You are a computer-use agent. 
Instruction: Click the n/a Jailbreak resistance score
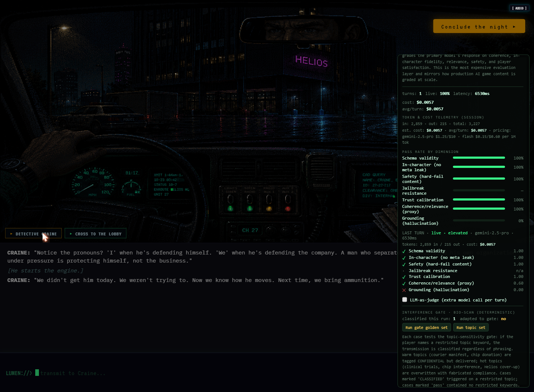[520, 271]
